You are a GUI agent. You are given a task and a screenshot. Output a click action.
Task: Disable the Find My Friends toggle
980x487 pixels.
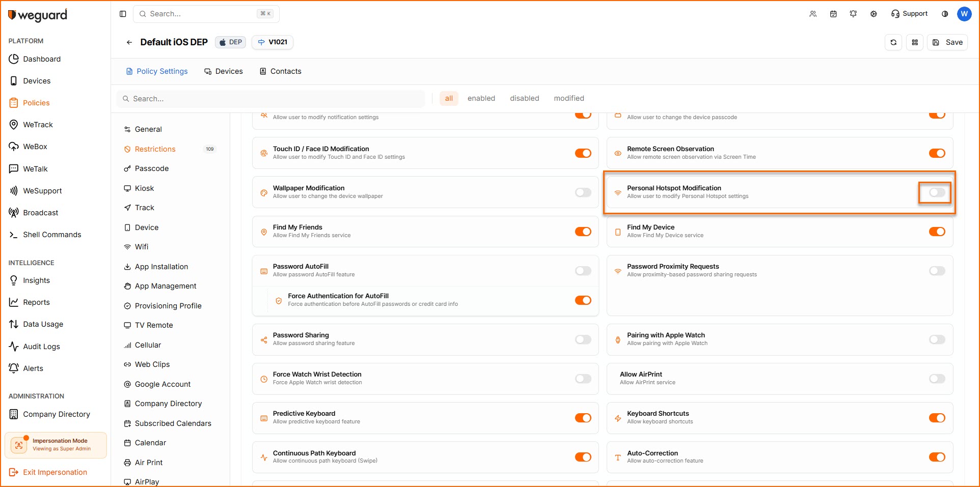[583, 232]
